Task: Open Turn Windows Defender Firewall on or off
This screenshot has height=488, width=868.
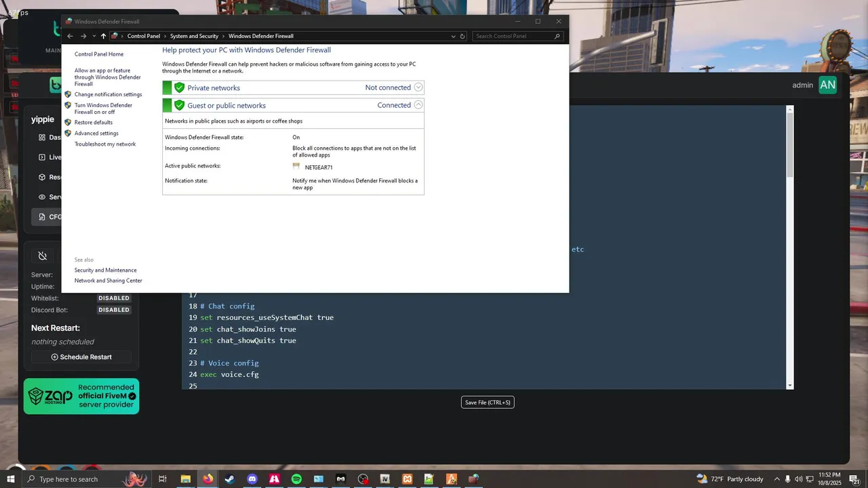Action: coord(103,108)
